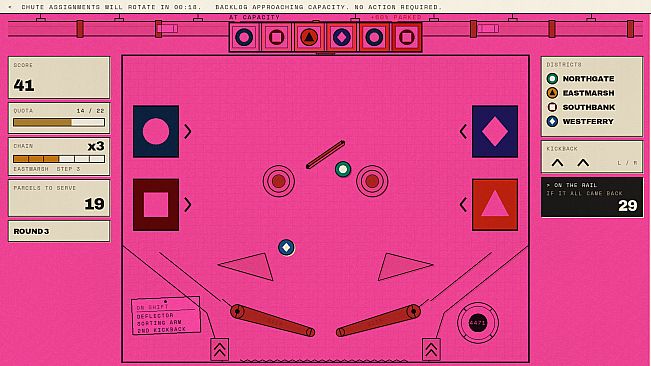Screen dimensions: 651x366
Task: Click the WESTFERRY district name
Action: point(588,122)
